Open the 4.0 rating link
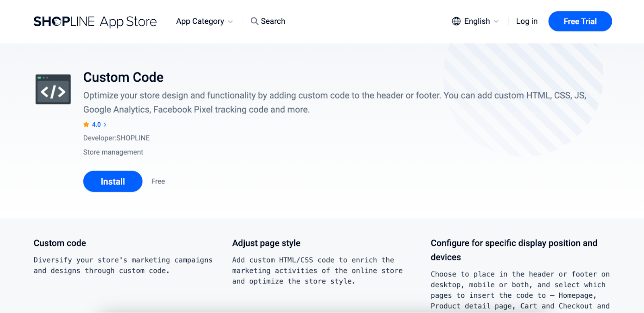644x313 pixels. [96, 125]
